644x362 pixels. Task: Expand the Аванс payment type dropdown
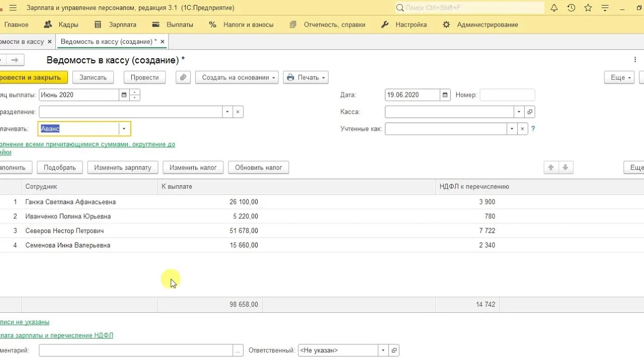[124, 129]
